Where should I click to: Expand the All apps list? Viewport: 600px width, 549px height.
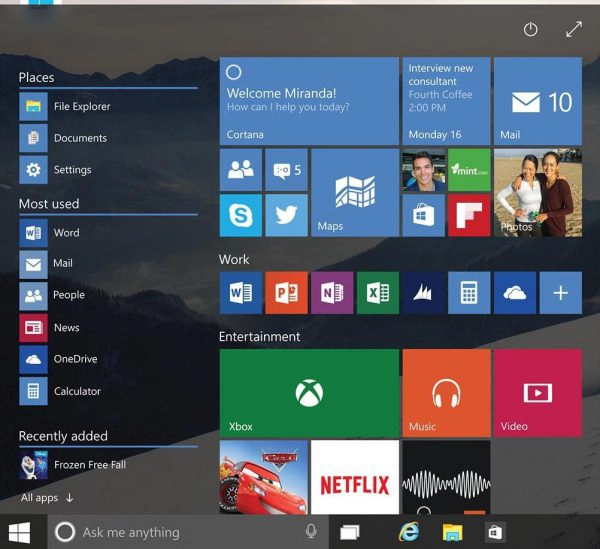pyautogui.click(x=47, y=497)
